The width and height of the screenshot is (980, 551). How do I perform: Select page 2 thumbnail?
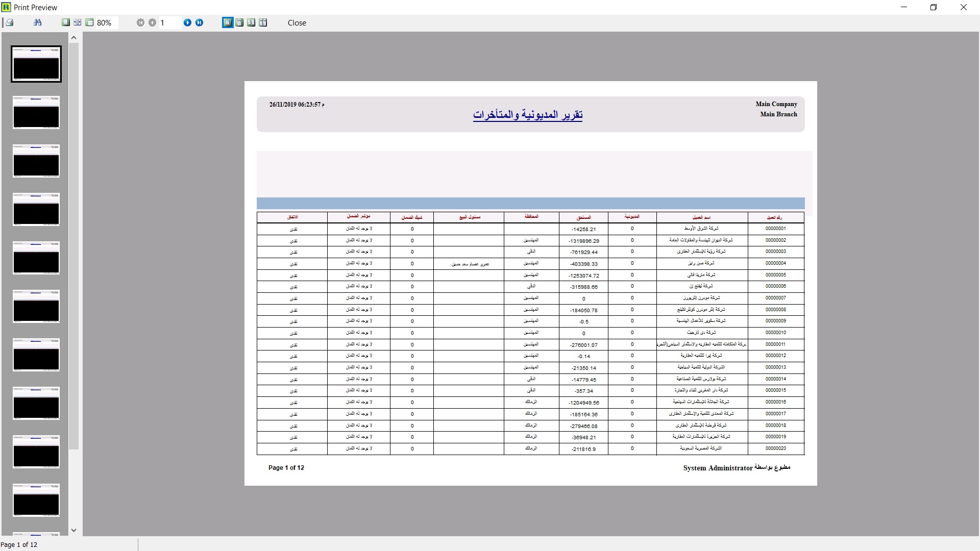36,112
